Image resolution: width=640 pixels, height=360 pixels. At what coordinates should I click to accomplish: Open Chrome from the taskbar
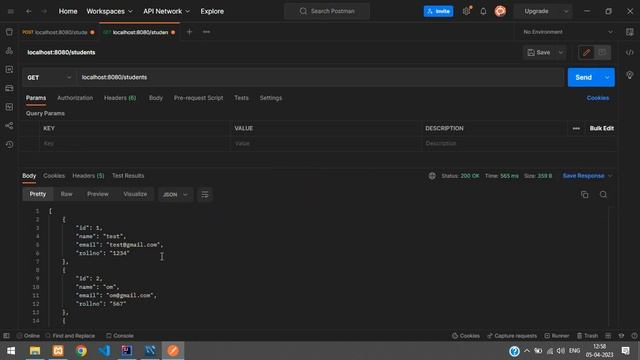pyautogui.click(x=81, y=351)
